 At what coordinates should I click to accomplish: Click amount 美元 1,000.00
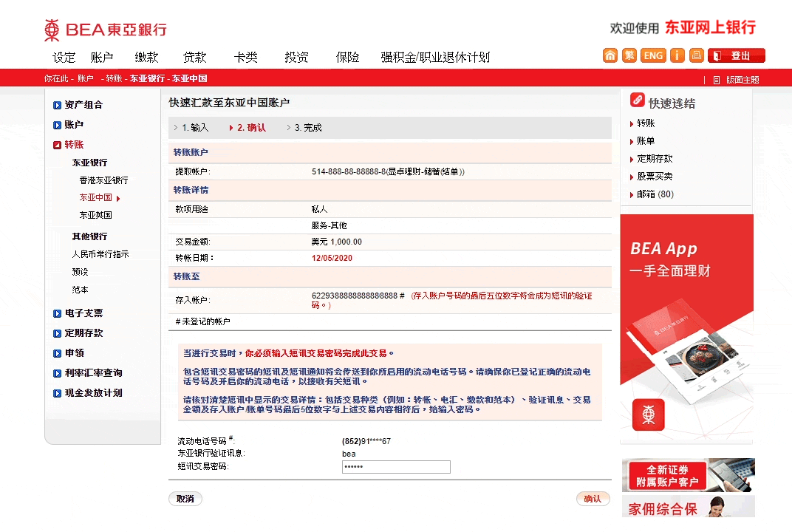tap(336, 242)
